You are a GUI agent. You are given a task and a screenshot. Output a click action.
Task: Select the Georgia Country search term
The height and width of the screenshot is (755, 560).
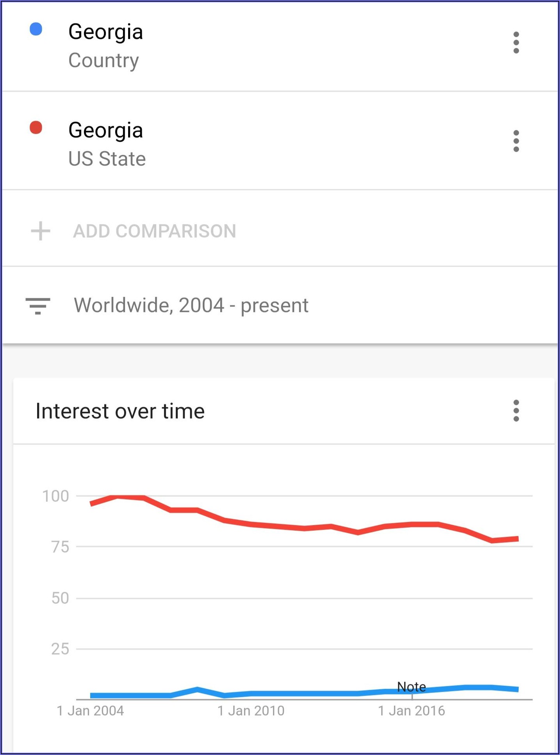pos(105,32)
